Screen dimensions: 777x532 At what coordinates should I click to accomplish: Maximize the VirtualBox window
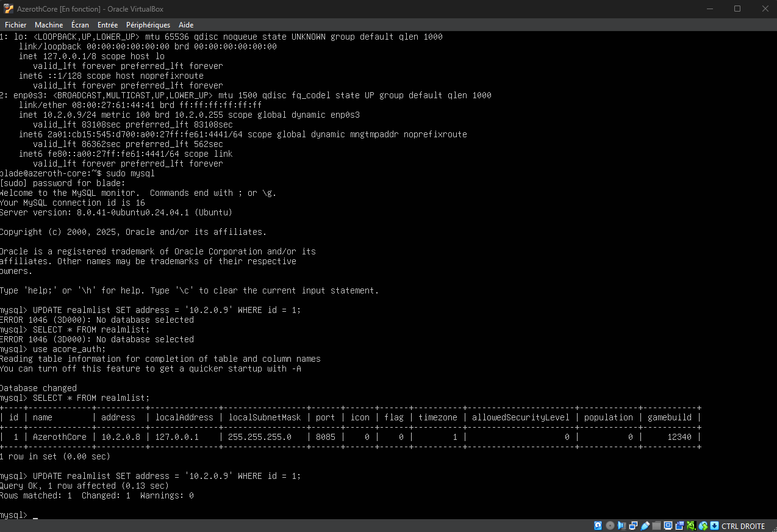point(737,9)
